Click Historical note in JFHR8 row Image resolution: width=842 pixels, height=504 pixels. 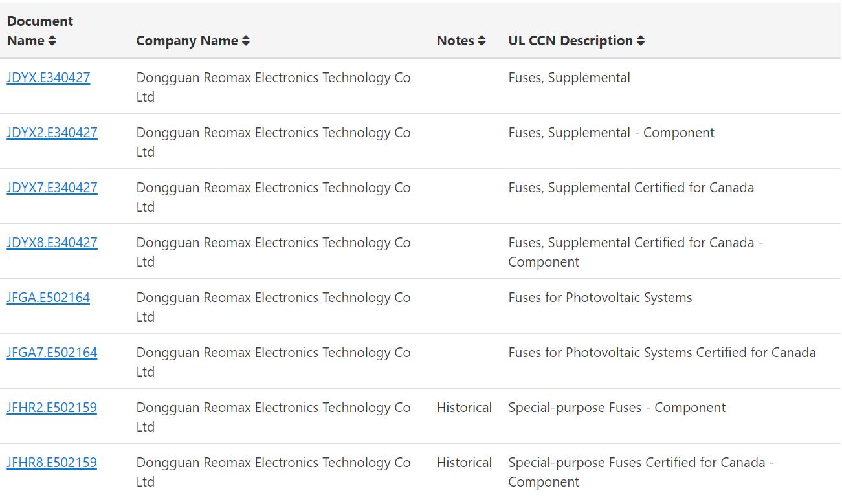click(x=464, y=463)
